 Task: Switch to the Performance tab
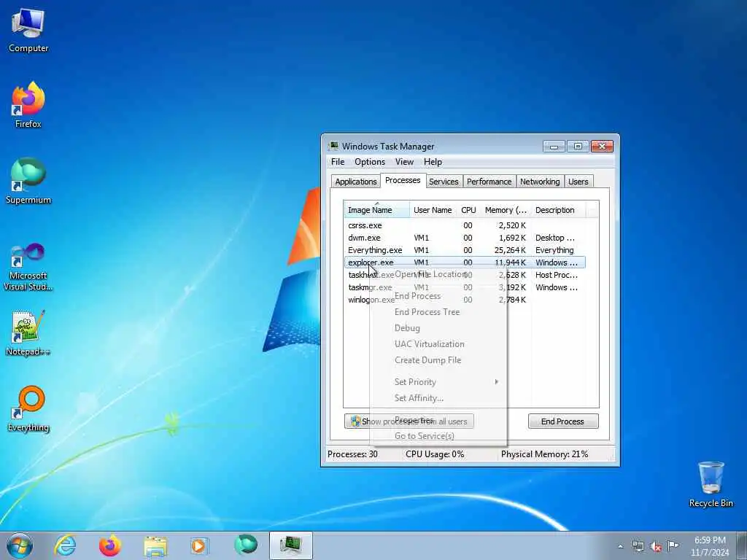click(x=489, y=182)
